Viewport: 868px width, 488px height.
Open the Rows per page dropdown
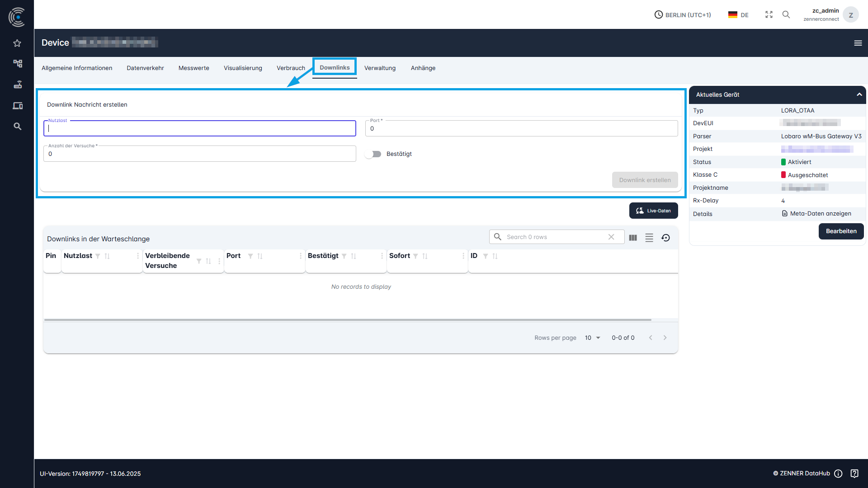[x=592, y=338]
